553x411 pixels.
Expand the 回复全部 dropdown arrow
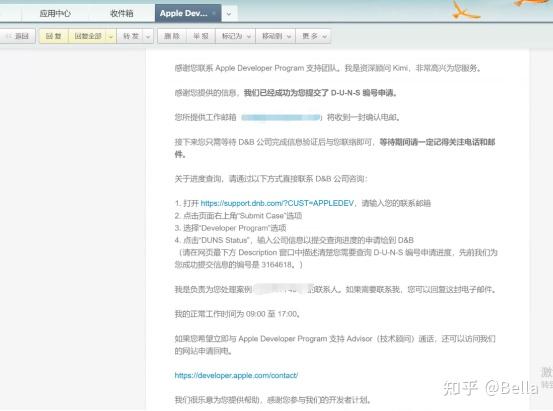click(x=111, y=36)
